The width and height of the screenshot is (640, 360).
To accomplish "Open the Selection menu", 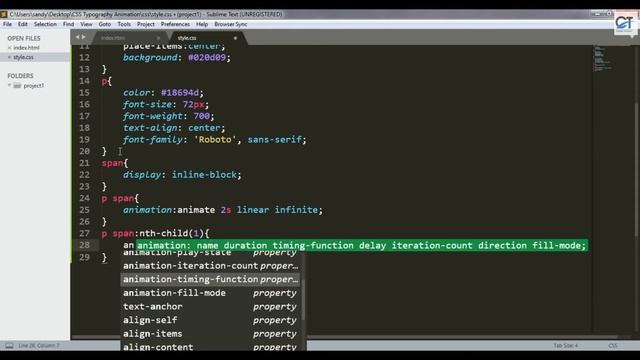I will 45,24.
